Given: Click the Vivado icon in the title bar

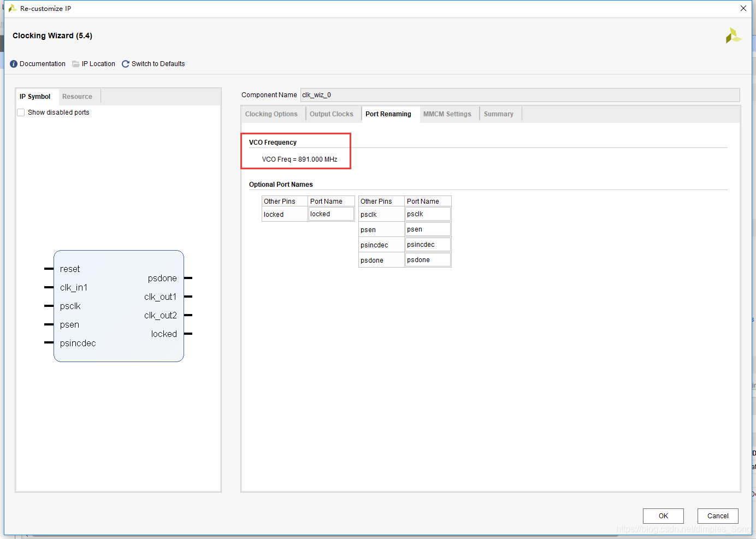Looking at the screenshot, I should (x=12, y=8).
